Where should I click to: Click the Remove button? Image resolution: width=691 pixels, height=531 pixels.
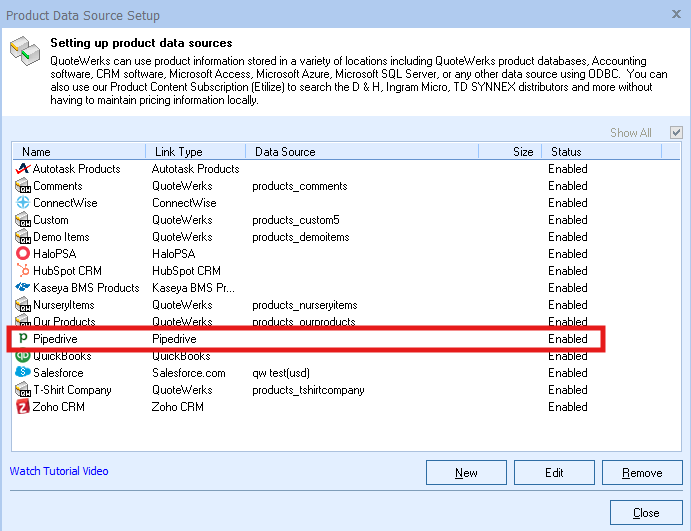click(642, 473)
